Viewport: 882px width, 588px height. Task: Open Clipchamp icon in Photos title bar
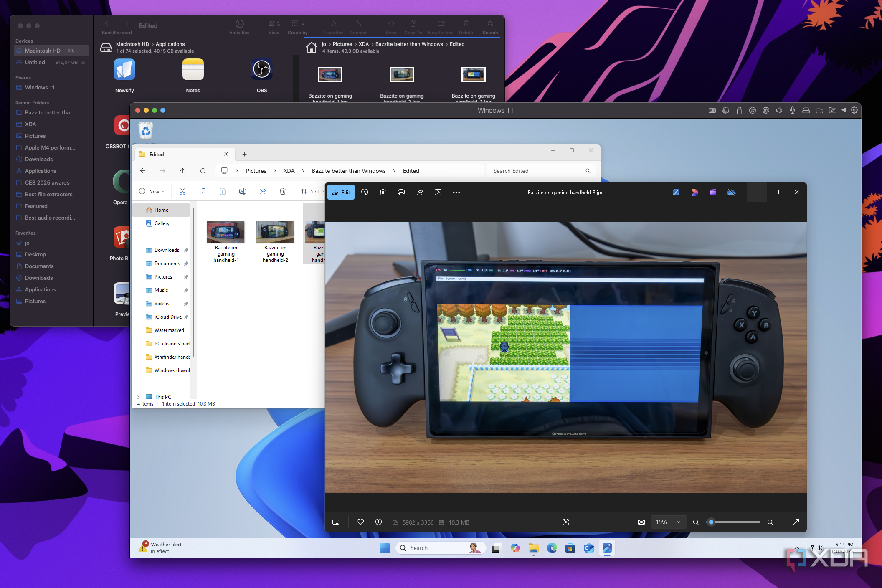tap(713, 192)
